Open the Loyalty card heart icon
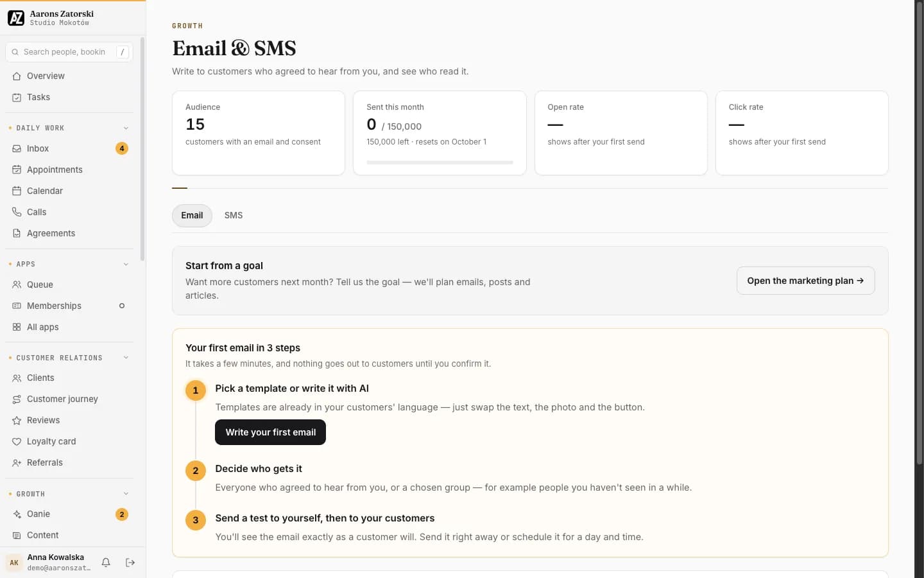Screen dimensions: 924x578 coord(17,441)
